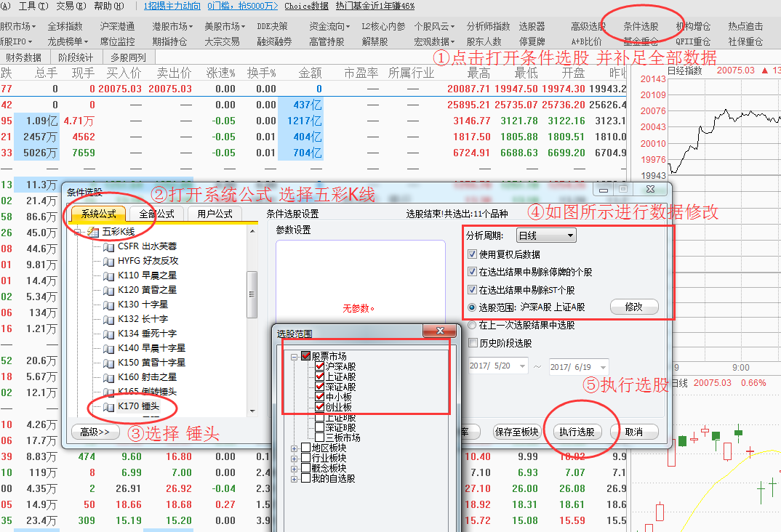Viewport: 781px width, 532px height.
Task: Click the 修改 button for 选股范围
Action: pyautogui.click(x=634, y=307)
